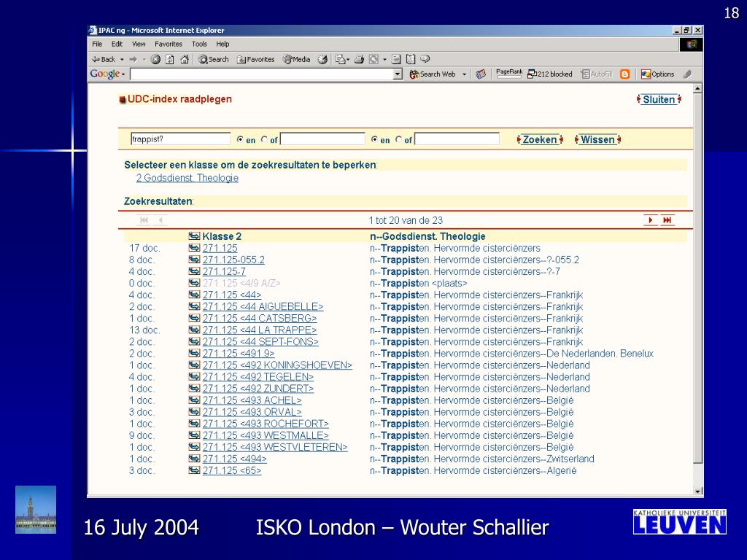This screenshot has height=560, width=747.
Task: Go to next results page arrow
Action: pos(650,220)
